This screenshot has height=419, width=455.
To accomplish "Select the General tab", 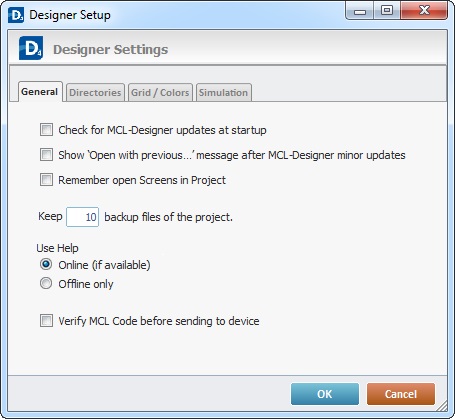I will tap(40, 92).
